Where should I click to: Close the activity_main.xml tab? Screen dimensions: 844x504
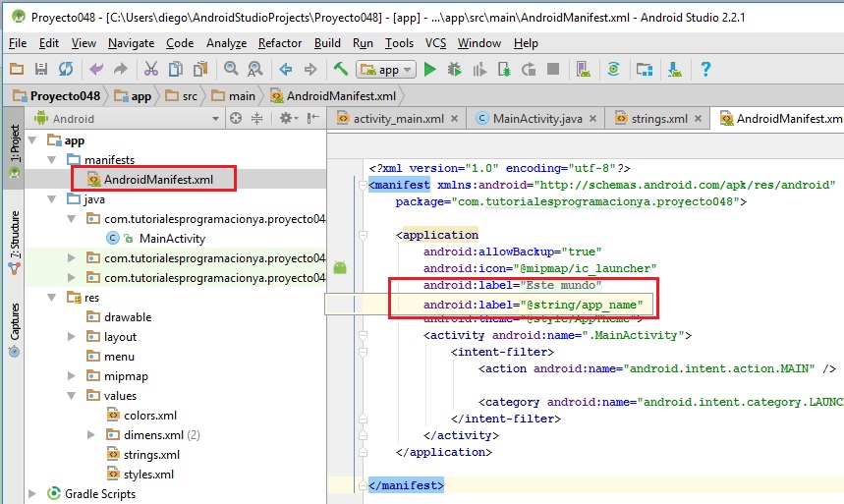click(x=454, y=119)
